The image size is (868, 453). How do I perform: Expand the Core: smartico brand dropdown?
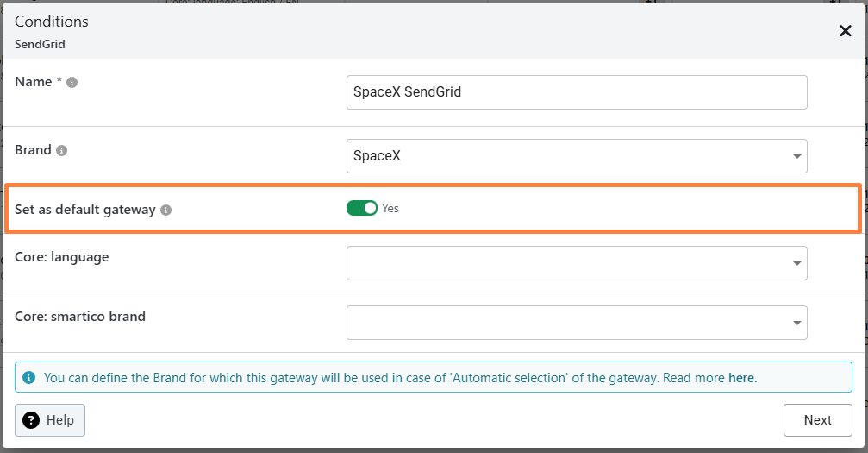pyautogui.click(x=576, y=323)
